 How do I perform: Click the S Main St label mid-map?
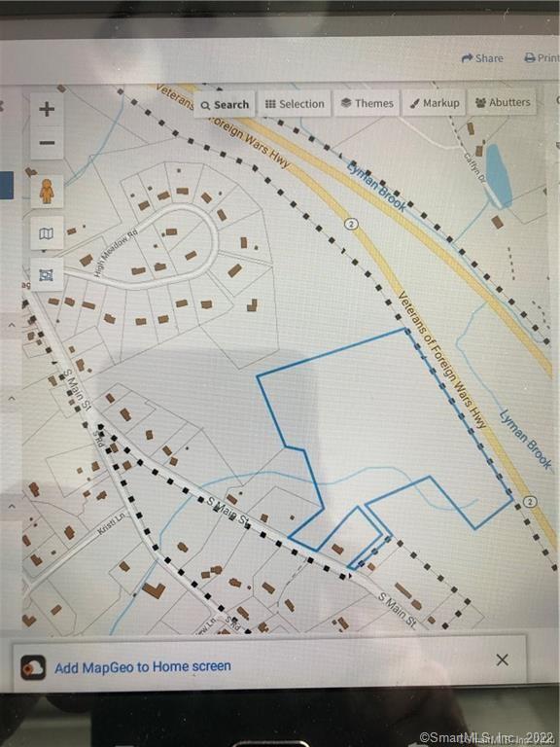[x=229, y=512]
